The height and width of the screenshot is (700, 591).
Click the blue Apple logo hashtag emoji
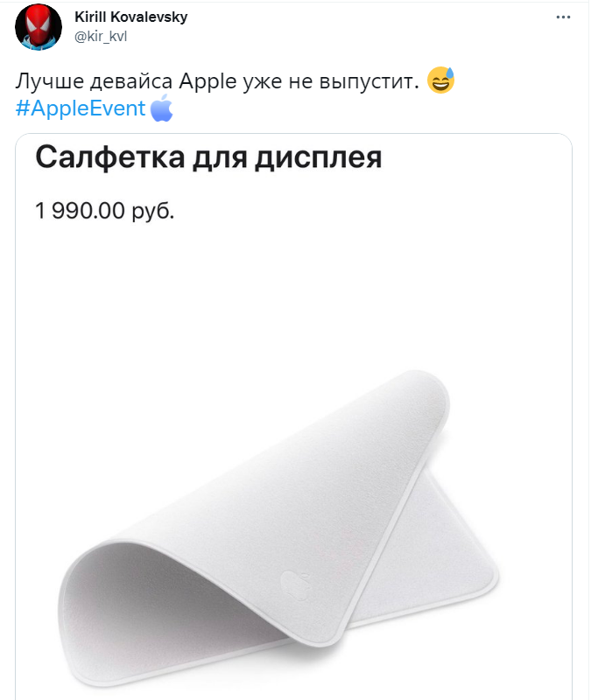[x=161, y=108]
